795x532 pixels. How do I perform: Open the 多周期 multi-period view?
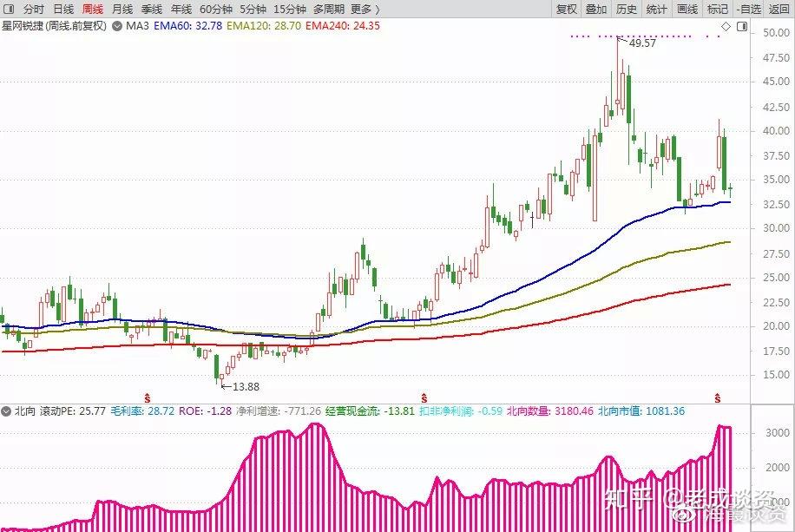coord(329,10)
